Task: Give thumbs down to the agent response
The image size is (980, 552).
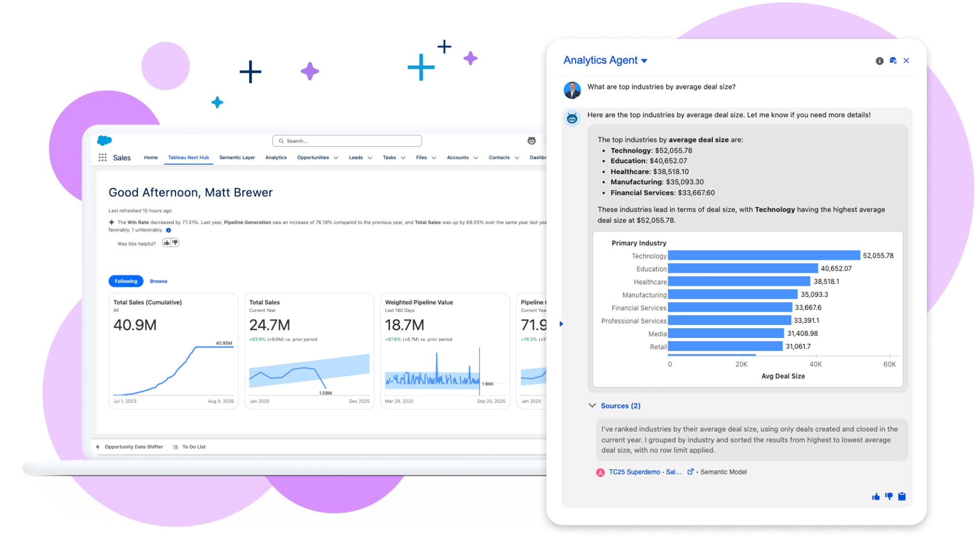Action: tap(889, 496)
